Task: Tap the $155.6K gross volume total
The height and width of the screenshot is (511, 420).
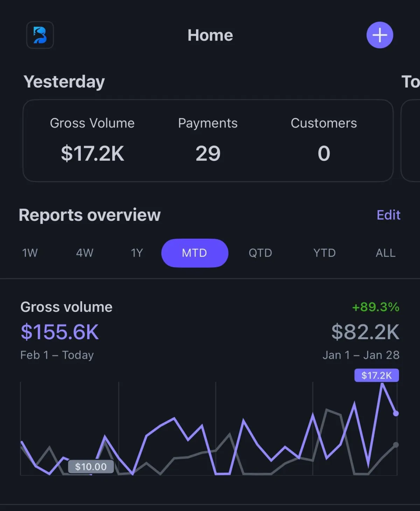Action: [60, 332]
